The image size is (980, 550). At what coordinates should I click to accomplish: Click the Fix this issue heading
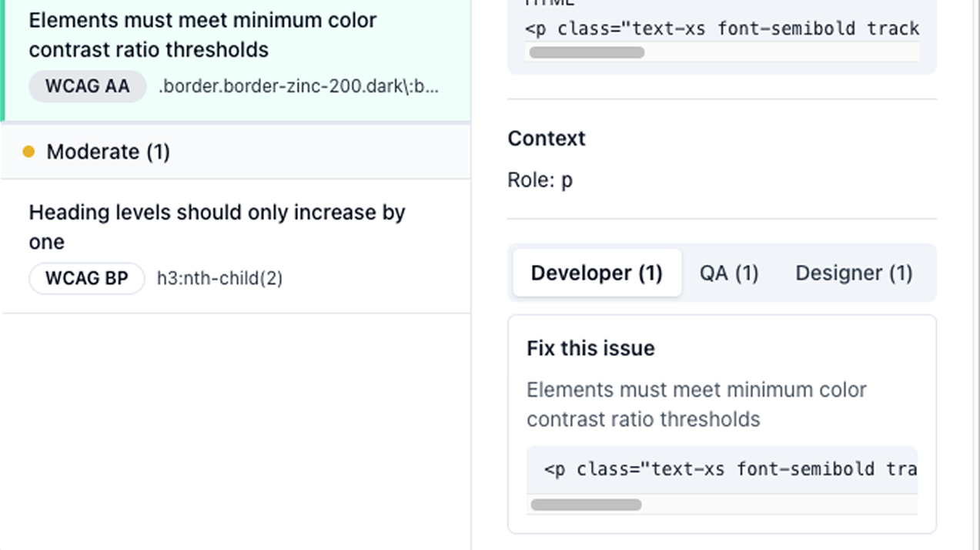point(590,348)
